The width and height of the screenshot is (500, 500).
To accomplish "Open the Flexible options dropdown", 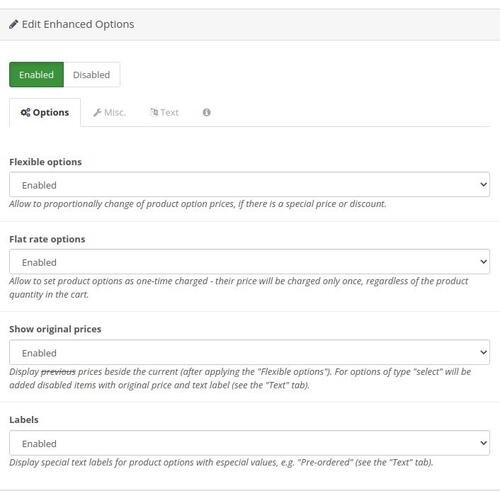I will pos(249,184).
